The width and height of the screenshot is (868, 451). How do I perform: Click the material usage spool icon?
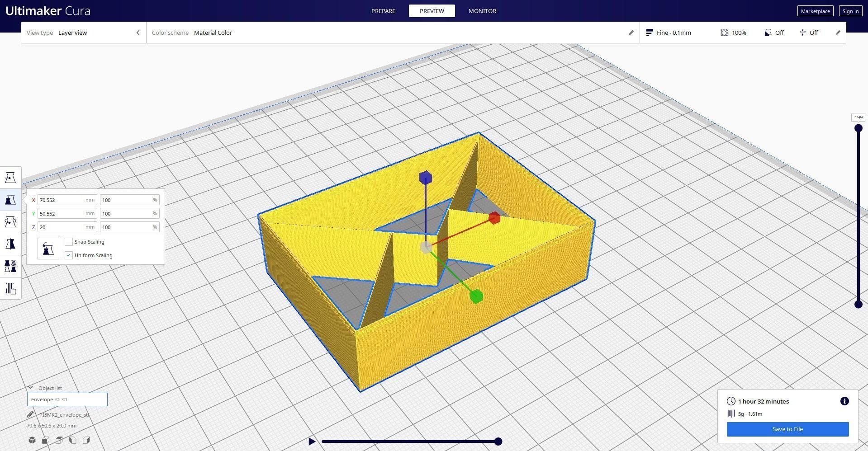pos(731,413)
